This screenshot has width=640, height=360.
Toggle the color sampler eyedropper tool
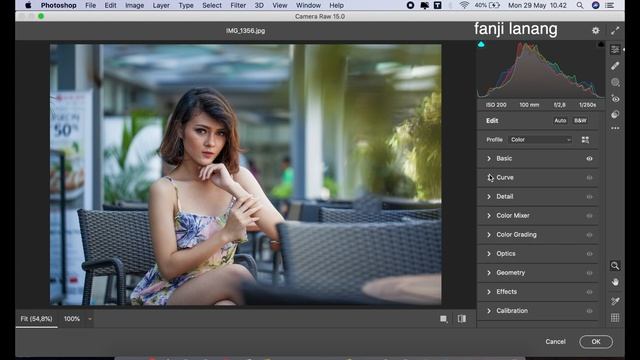coord(615,301)
